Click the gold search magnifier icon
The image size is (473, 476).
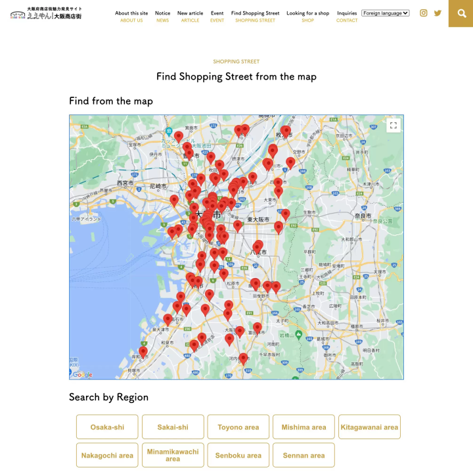click(x=461, y=13)
